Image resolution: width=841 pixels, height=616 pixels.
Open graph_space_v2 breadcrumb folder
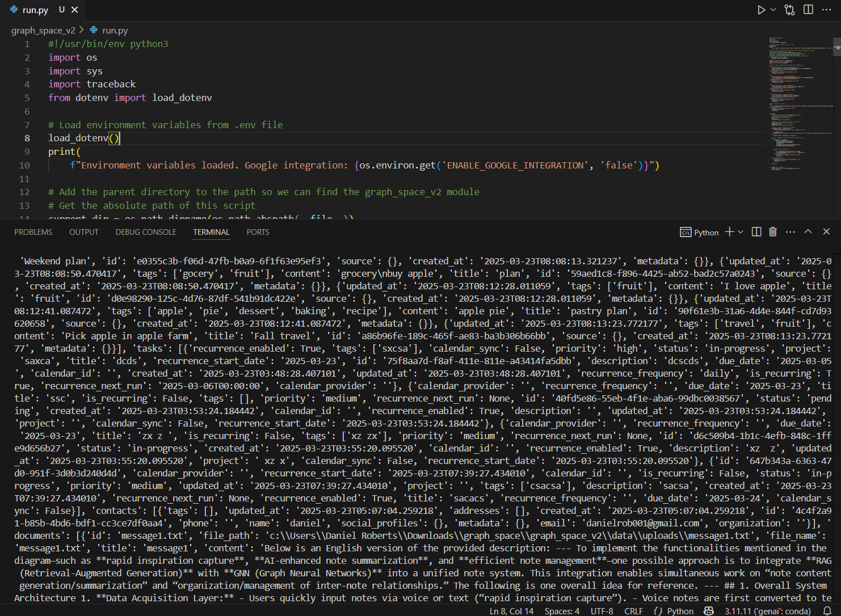point(43,30)
